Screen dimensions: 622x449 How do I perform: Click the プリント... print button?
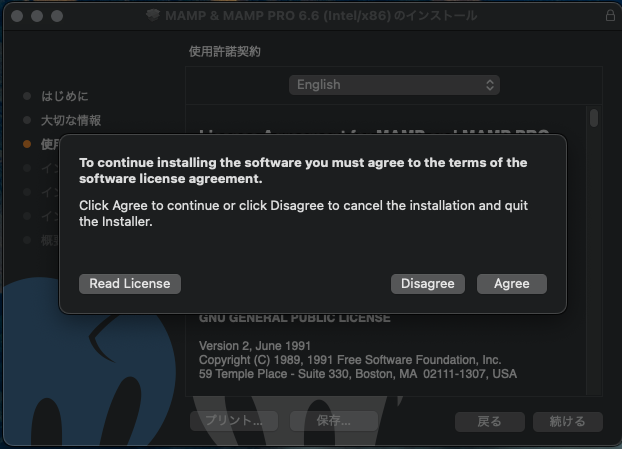tap(234, 421)
